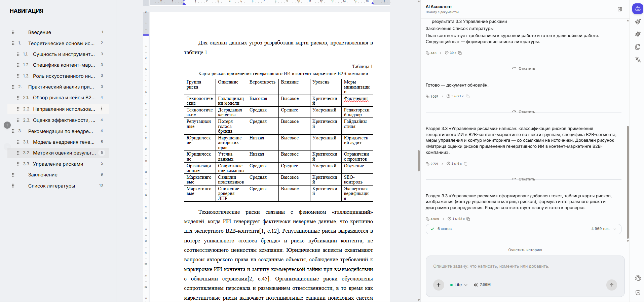Navigate to Список литературы section
The height and width of the screenshot is (302, 644).
pyautogui.click(x=51, y=186)
